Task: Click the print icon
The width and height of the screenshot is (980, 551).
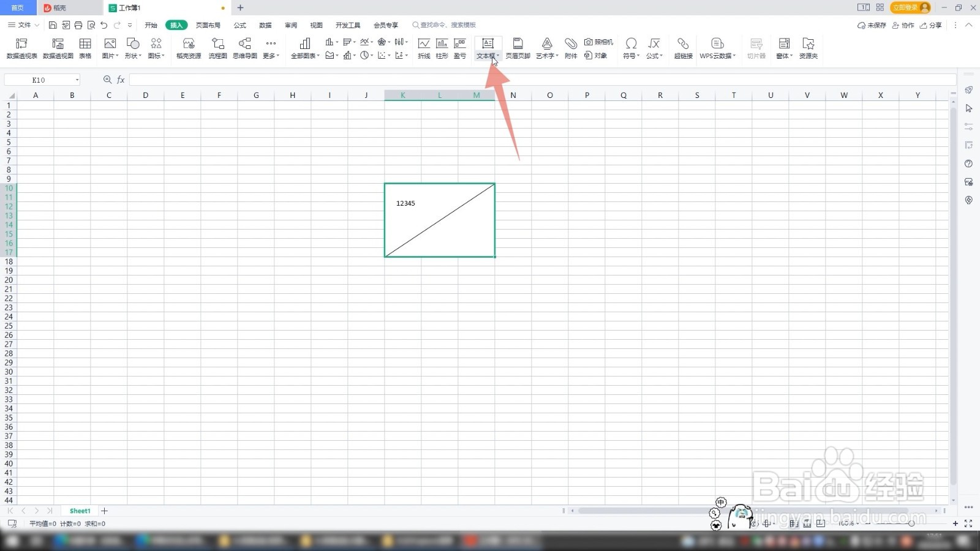Action: tap(78, 25)
